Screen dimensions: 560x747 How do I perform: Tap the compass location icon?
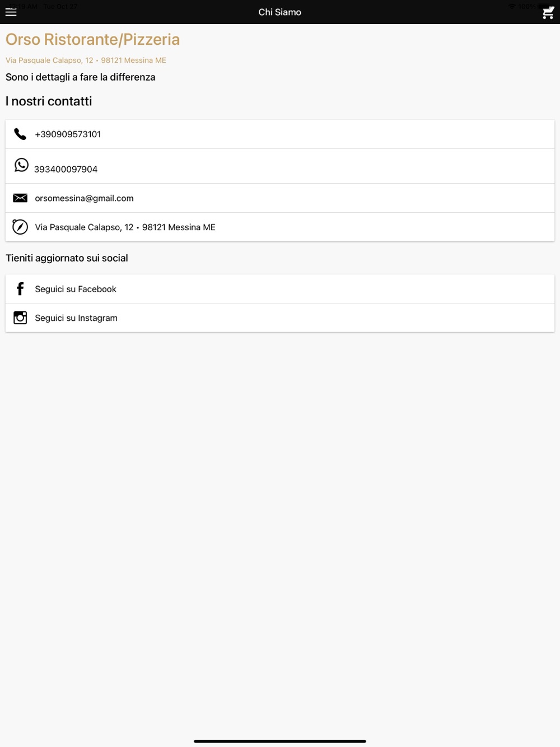tap(20, 227)
